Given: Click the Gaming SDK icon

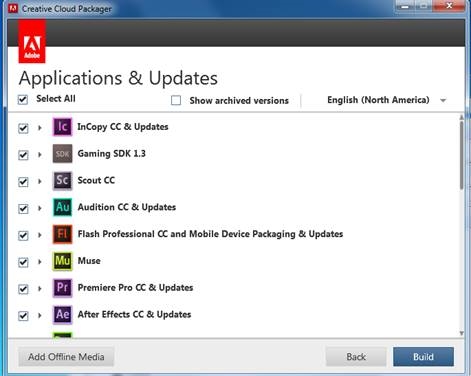Looking at the screenshot, I should (62, 154).
